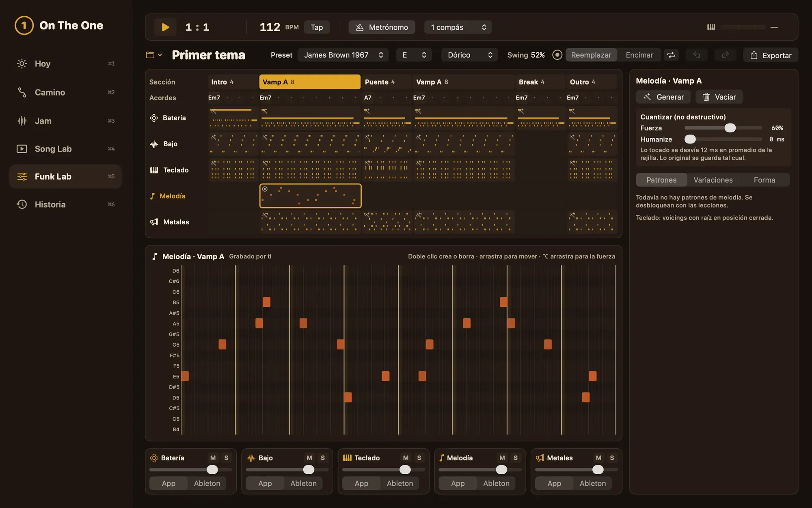Open the Camino sidebar page

click(65, 92)
